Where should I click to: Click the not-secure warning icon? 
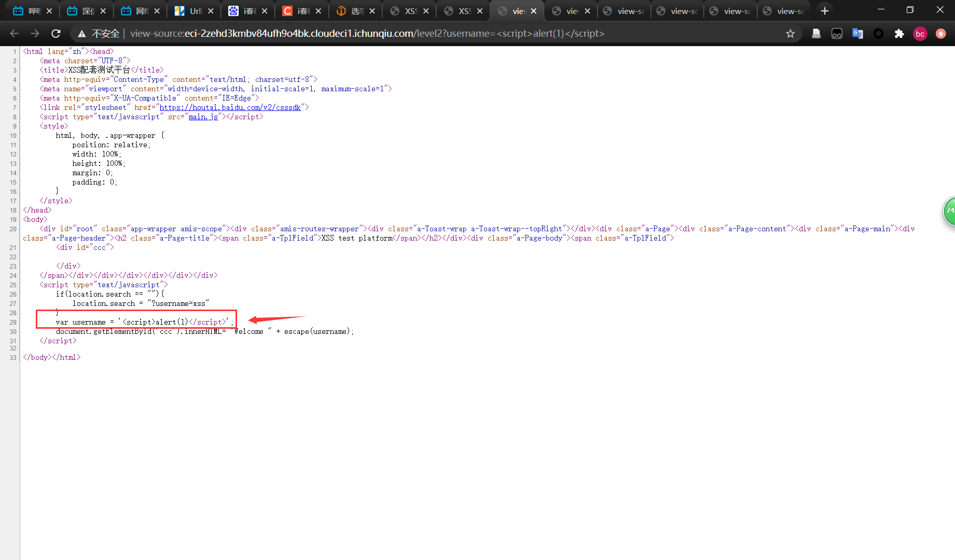81,34
